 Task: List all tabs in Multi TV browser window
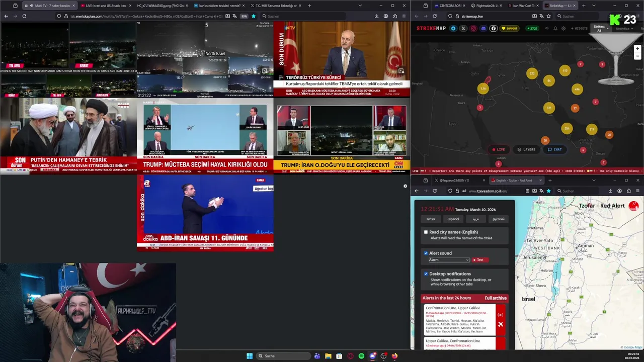tap(360, 6)
